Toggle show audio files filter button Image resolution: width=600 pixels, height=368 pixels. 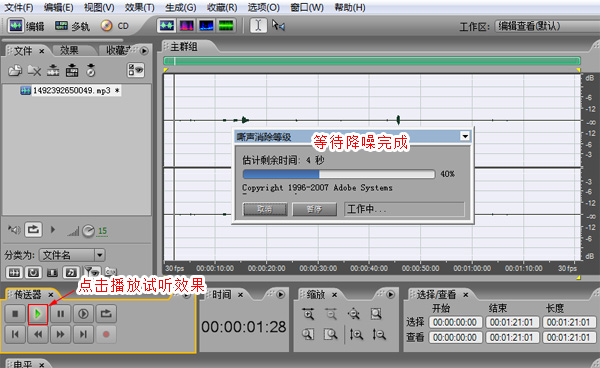click(x=14, y=272)
